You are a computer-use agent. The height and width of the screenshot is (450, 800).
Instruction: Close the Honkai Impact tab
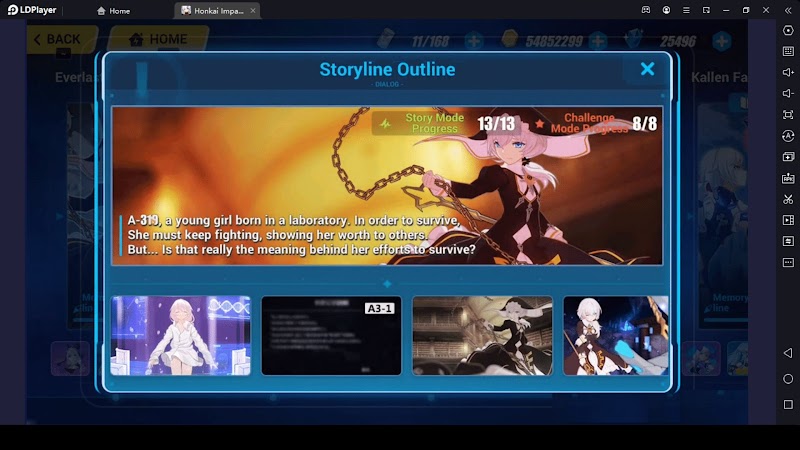(253, 11)
